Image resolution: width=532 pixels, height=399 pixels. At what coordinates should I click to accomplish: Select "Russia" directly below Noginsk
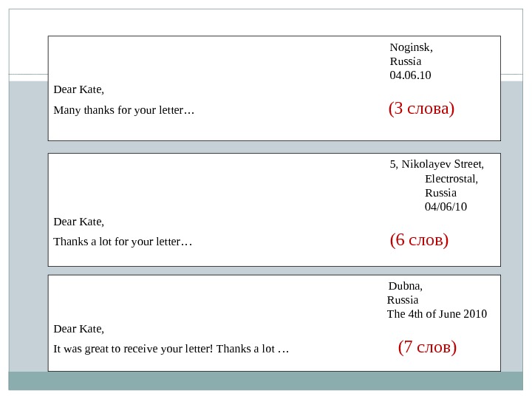coord(405,61)
